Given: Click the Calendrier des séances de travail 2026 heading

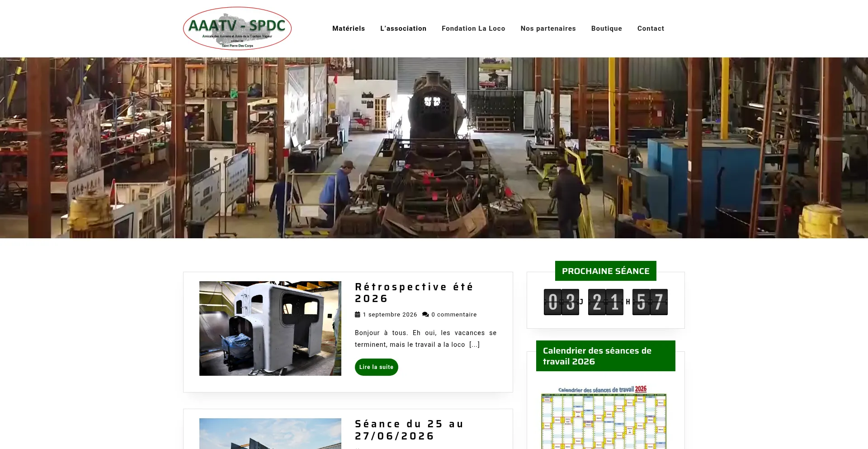Looking at the screenshot, I should pyautogui.click(x=606, y=356).
